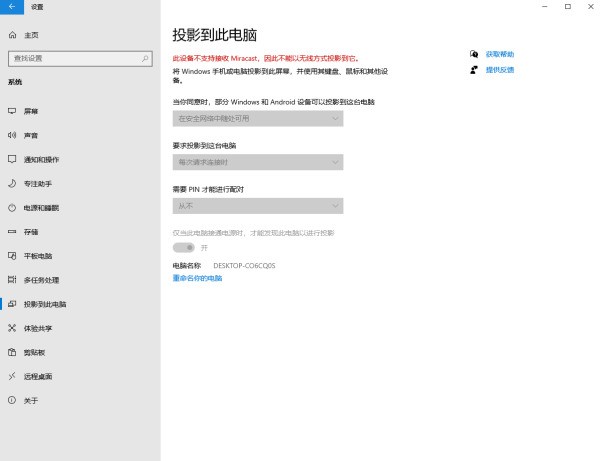Open the 平板电脑 settings page
600x461 pixels.
[x=80, y=256]
